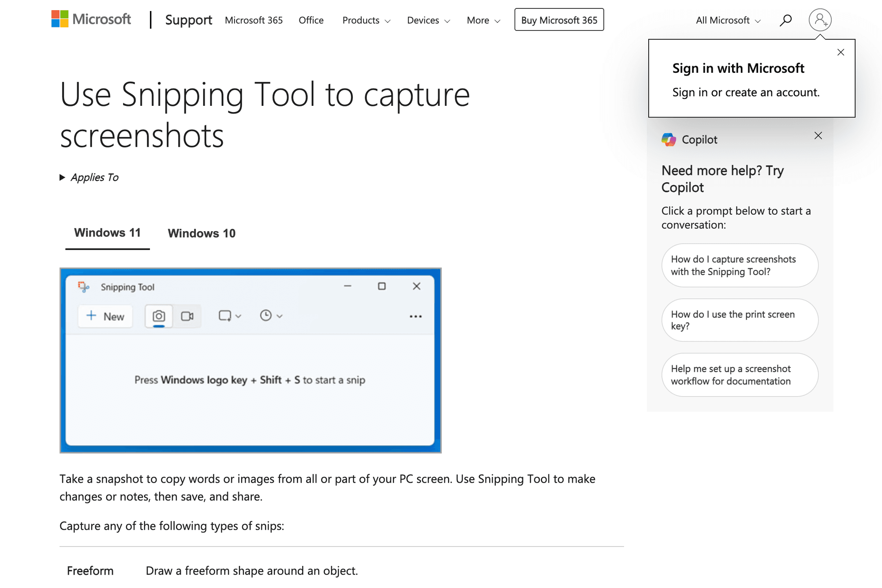Select prompt about capturing screenshots with Snipping Tool
Viewport: 882px width, 588px height.
point(740,265)
